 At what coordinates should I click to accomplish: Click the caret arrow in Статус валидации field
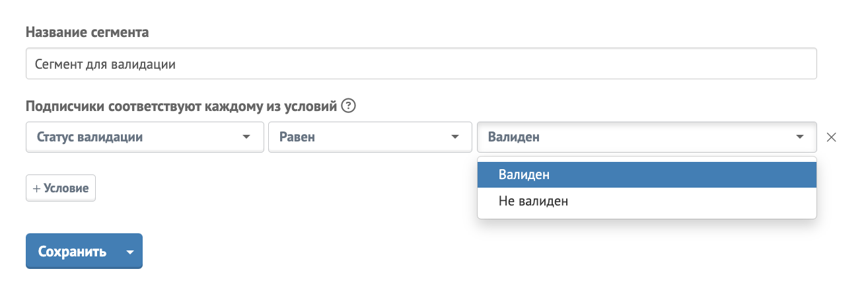point(246,137)
